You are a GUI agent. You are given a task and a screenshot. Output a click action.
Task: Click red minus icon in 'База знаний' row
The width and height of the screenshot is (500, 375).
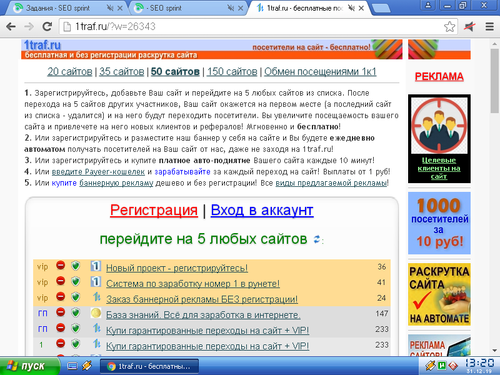(x=60, y=312)
